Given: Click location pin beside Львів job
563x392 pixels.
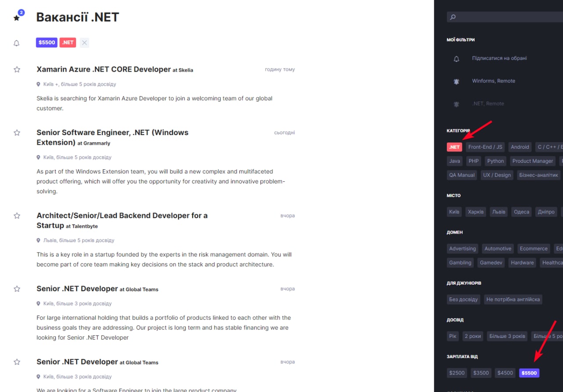Looking at the screenshot, I should [39, 240].
